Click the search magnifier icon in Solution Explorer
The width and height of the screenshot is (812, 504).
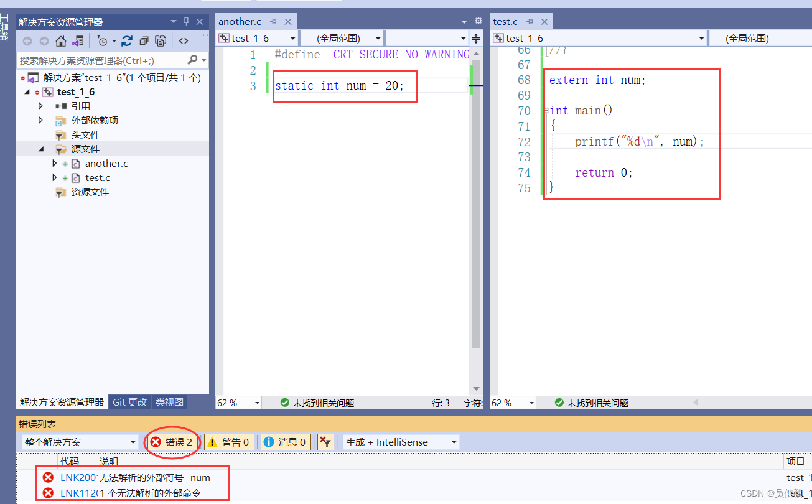192,60
